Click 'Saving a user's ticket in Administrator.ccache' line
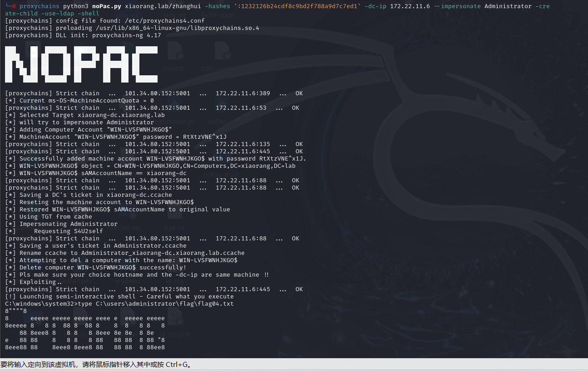This screenshot has width=588, height=371. click(x=96, y=246)
